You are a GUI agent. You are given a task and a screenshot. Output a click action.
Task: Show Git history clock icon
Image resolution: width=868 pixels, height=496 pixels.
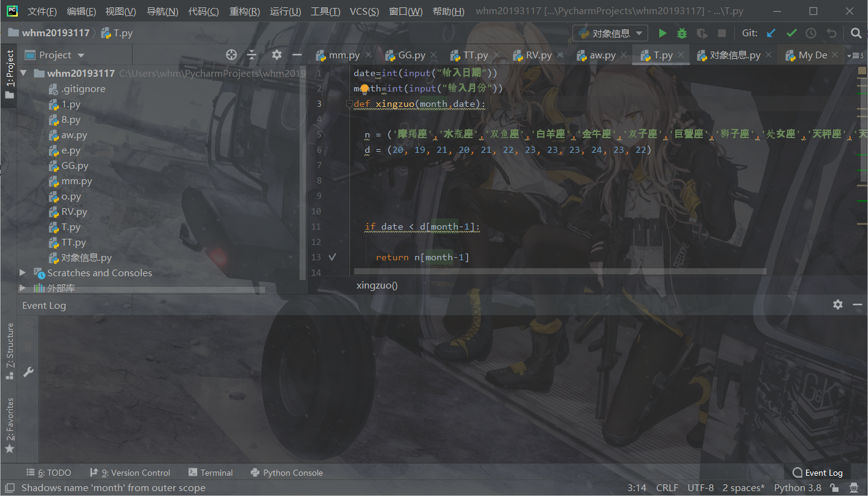pos(811,33)
